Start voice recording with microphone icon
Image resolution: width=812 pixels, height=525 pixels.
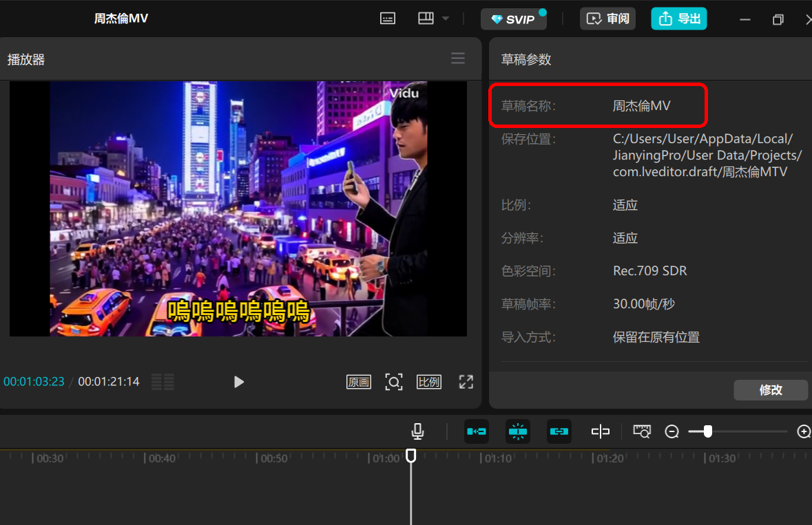tap(417, 431)
